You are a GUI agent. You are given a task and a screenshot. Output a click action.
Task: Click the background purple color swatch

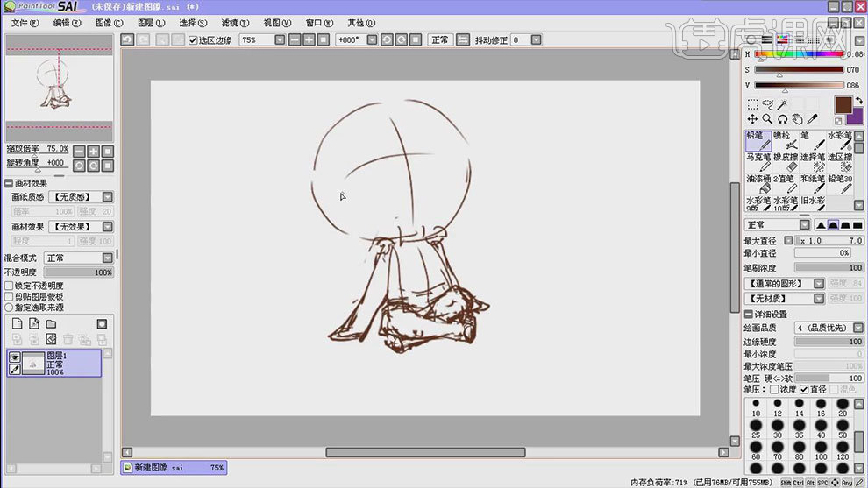coord(857,117)
